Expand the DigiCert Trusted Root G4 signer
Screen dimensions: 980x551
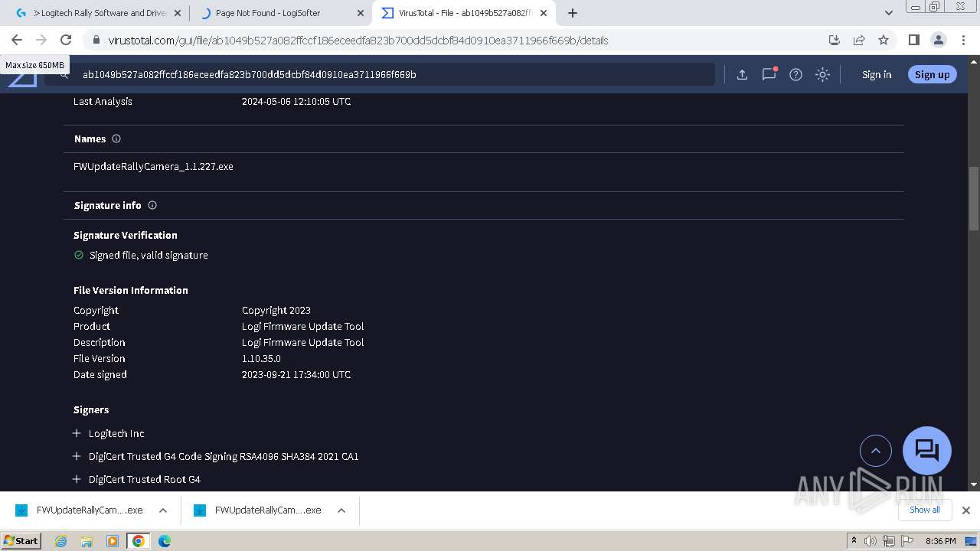(x=77, y=479)
